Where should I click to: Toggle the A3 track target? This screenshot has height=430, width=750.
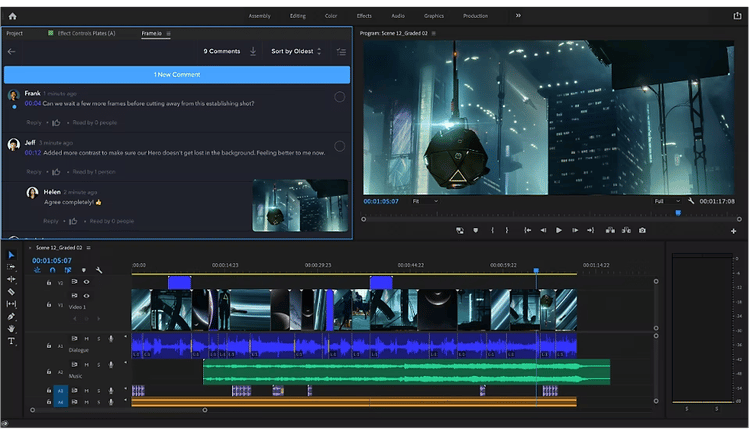click(x=60, y=391)
